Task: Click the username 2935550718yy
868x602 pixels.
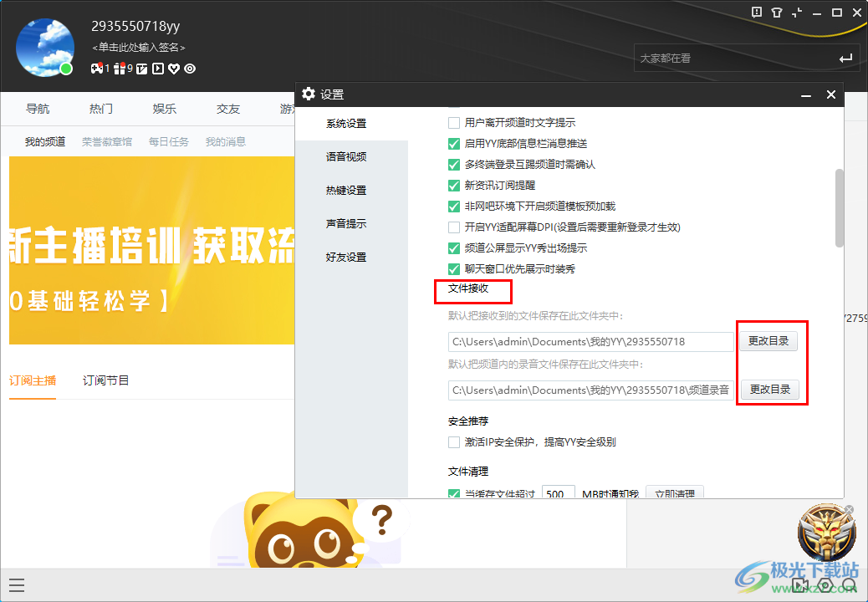Action: click(x=135, y=26)
